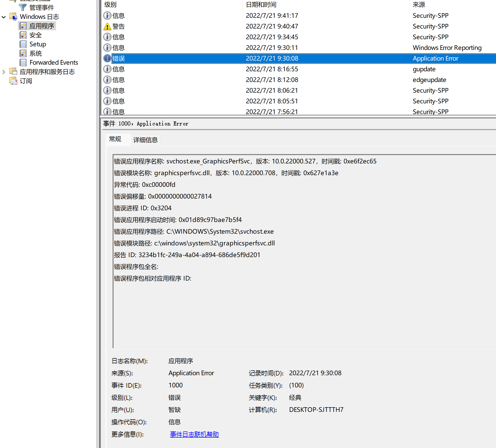Click the warning icon on the 警告 event
This screenshot has height=448, width=496.
click(107, 26)
